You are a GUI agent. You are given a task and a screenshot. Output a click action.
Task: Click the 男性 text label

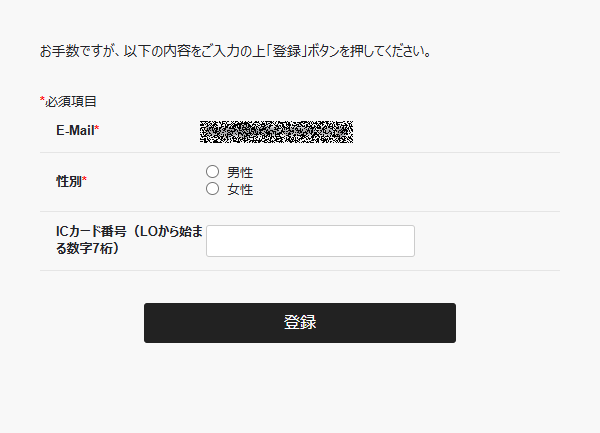coord(240,173)
